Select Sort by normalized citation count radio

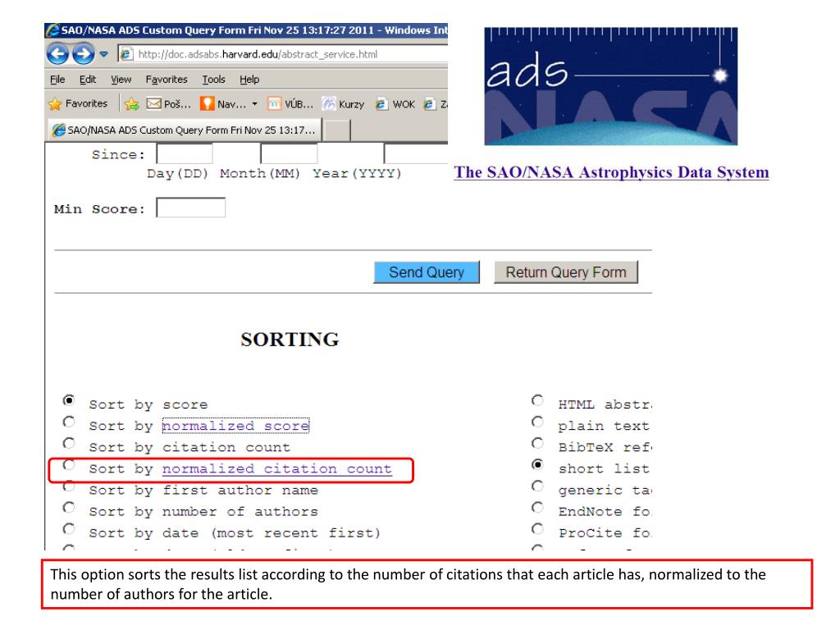69,464
